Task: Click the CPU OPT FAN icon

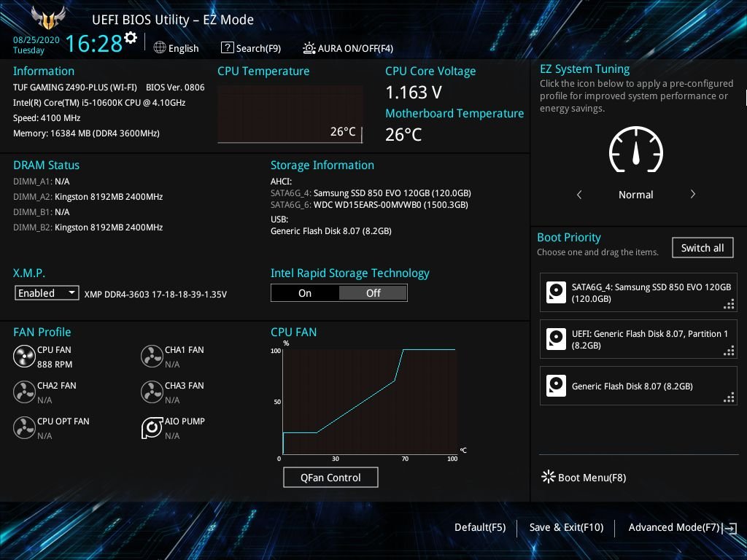Action: coord(24,427)
